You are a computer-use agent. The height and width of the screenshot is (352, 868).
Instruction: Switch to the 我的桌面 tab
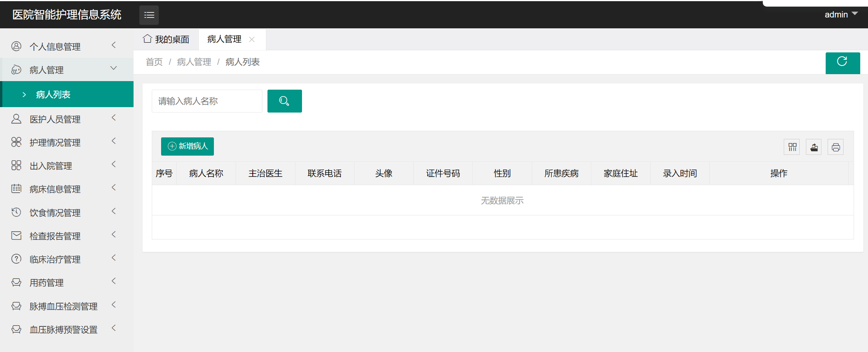coord(166,39)
